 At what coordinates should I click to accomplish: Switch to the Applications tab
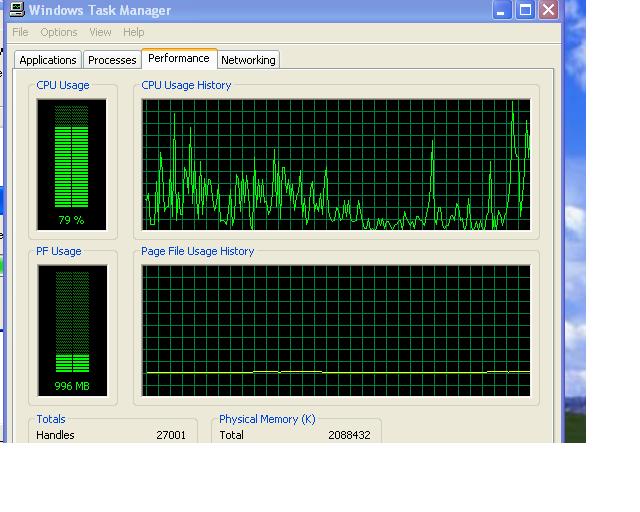click(x=48, y=60)
